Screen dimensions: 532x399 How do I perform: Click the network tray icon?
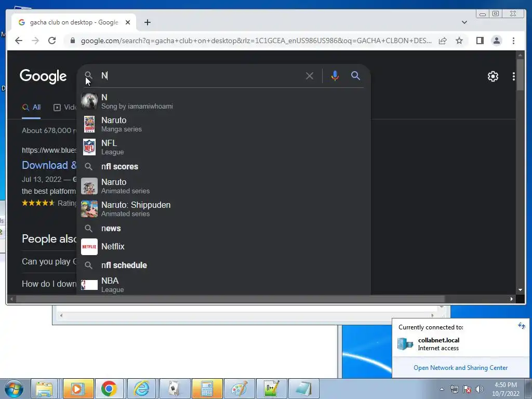(454, 389)
